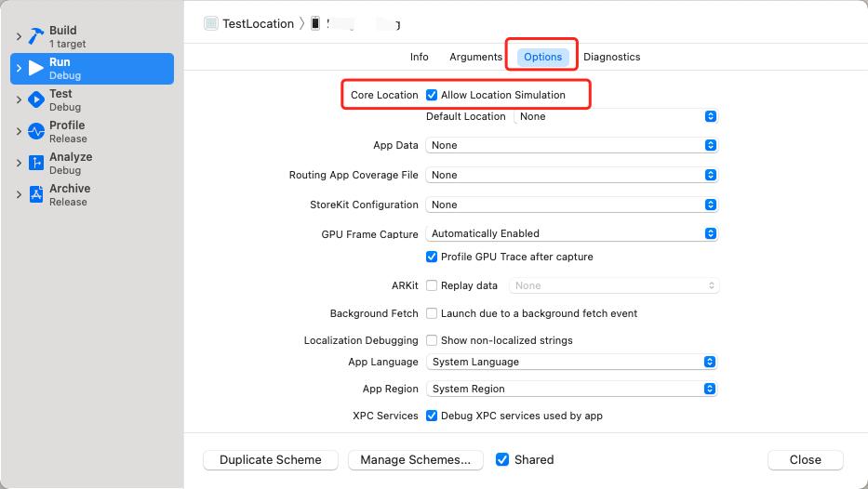Click the Build hammer icon
Viewport: 868px width, 489px height.
(x=36, y=36)
